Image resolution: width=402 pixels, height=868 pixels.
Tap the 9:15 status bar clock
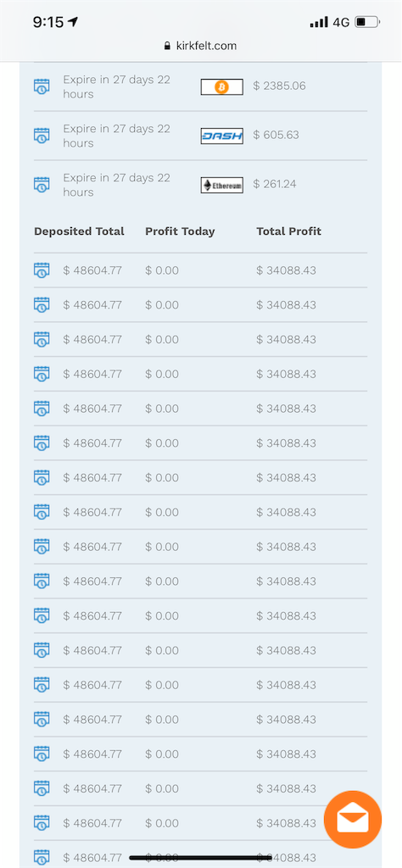coord(48,21)
